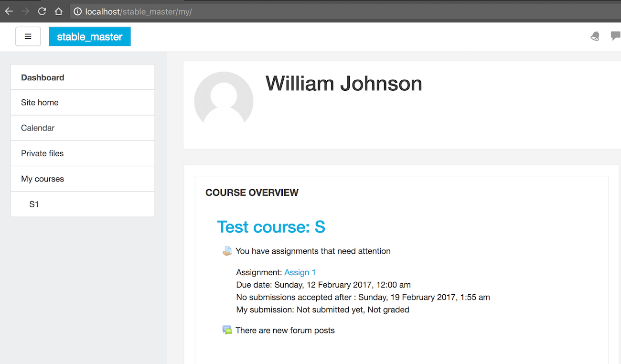This screenshot has height=364, width=621.
Task: Click 'My submission: Not submitted yet' text
Action: coord(322,310)
